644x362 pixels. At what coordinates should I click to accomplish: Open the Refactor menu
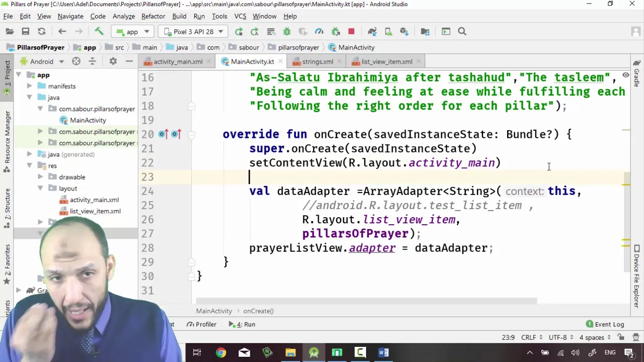[153, 16]
